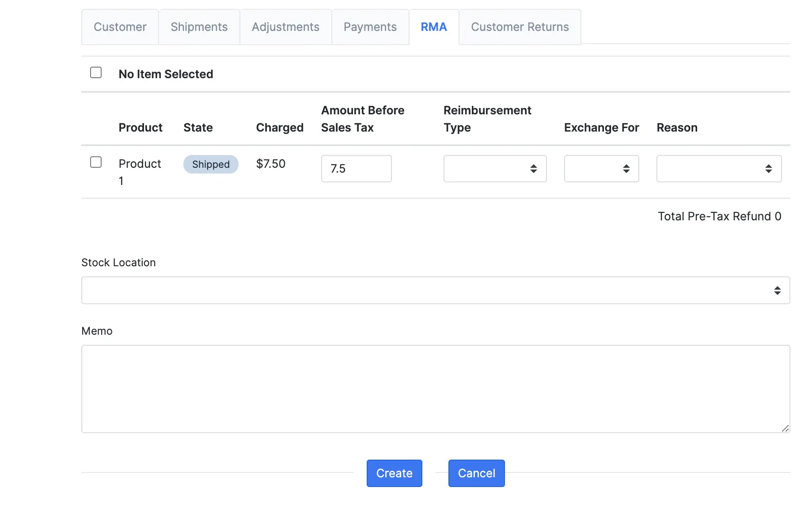The width and height of the screenshot is (812, 506).
Task: Switch to the Shipments tab
Action: click(199, 27)
